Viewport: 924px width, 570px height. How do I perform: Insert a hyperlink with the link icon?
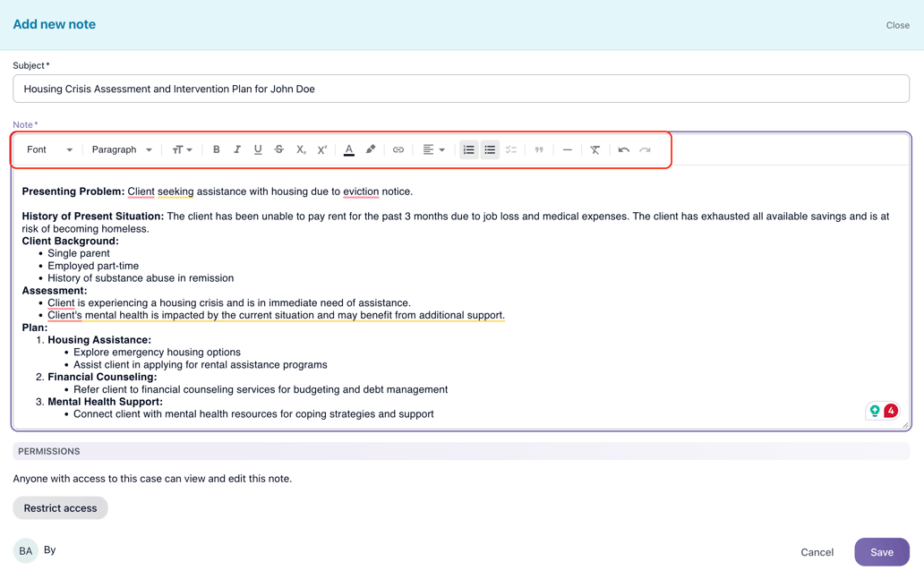pos(398,149)
